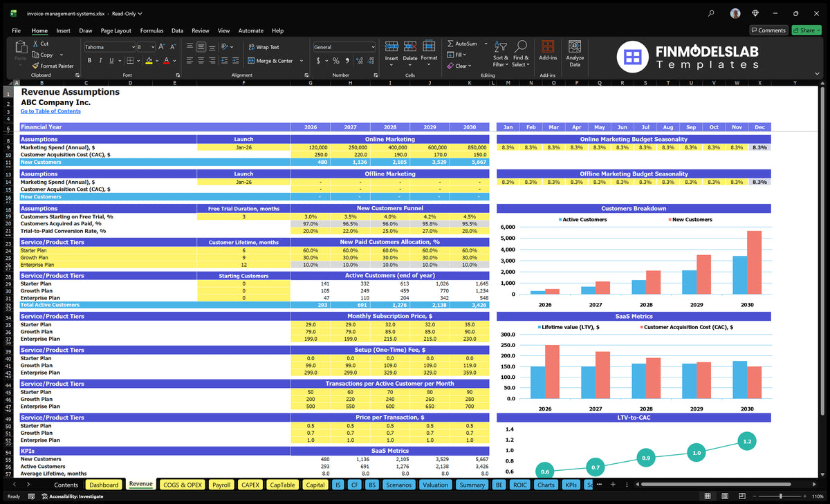
Task: Click Delete cells icon
Action: pyautogui.click(x=410, y=46)
